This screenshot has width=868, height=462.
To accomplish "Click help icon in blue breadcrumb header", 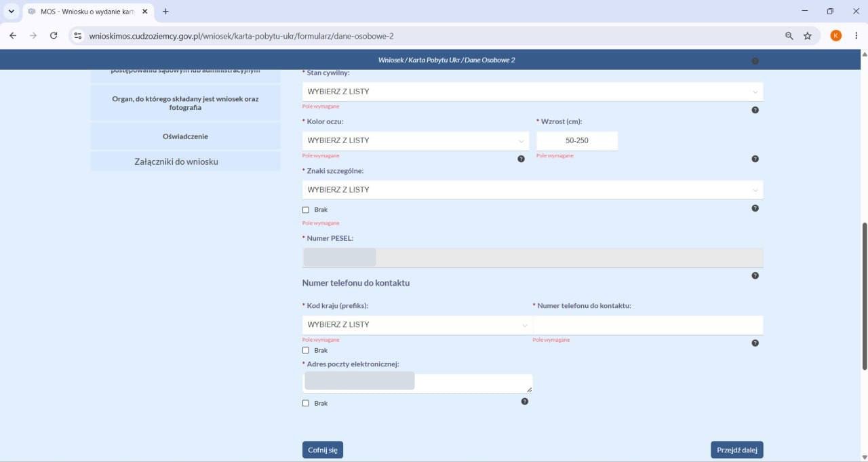I will pos(755,61).
